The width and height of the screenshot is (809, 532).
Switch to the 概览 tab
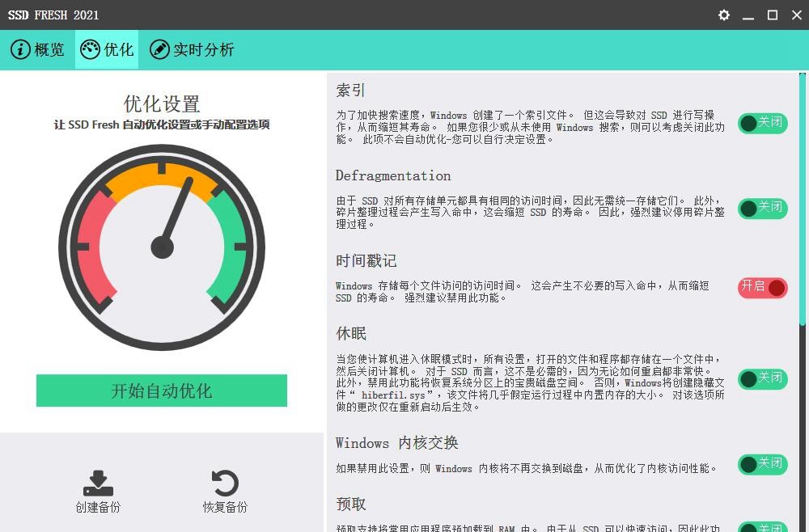point(38,49)
